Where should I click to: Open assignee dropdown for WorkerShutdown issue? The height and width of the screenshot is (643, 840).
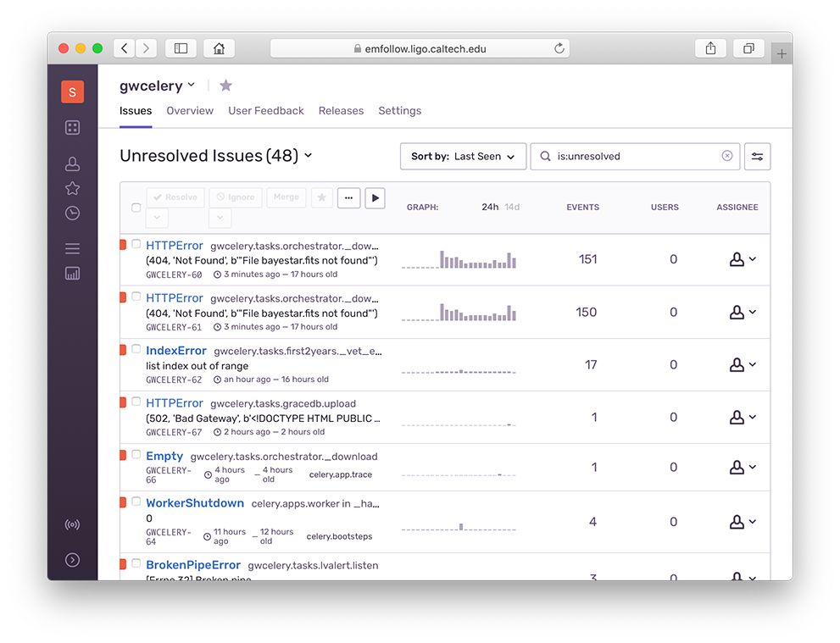743,522
